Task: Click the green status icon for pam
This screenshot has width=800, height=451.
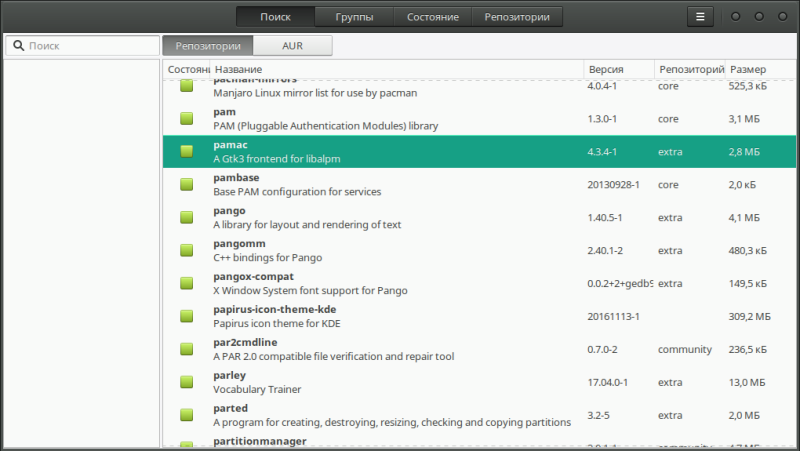Action: coord(186,119)
